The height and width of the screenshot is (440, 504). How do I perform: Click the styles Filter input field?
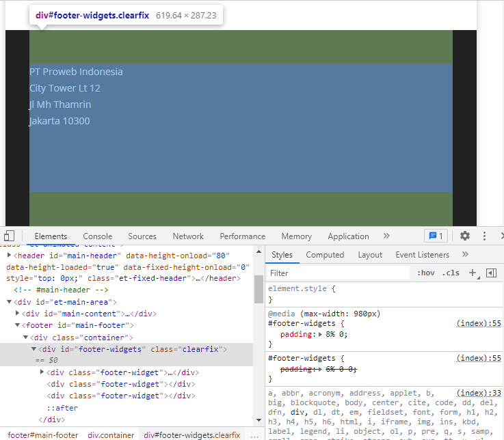point(338,273)
